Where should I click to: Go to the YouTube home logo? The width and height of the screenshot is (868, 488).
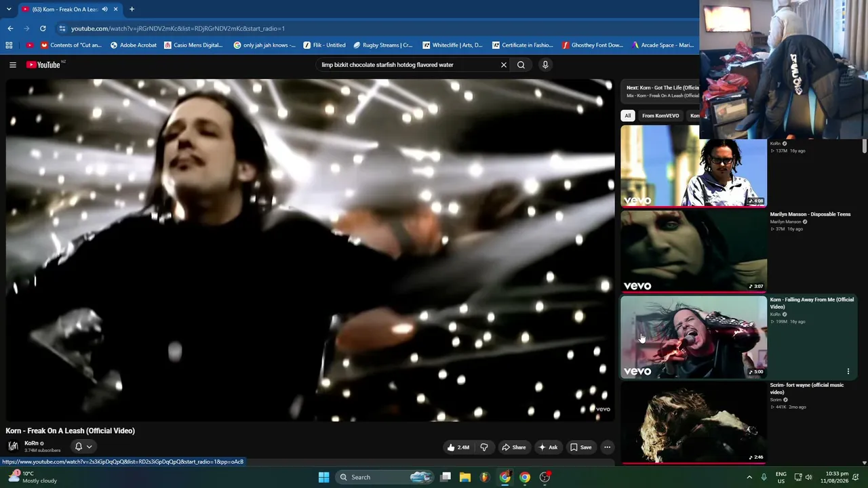click(43, 65)
